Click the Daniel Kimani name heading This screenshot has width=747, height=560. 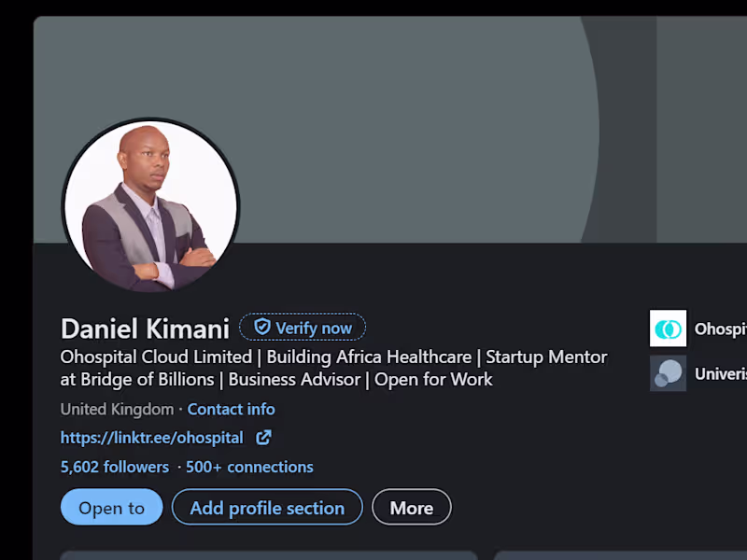[145, 329]
